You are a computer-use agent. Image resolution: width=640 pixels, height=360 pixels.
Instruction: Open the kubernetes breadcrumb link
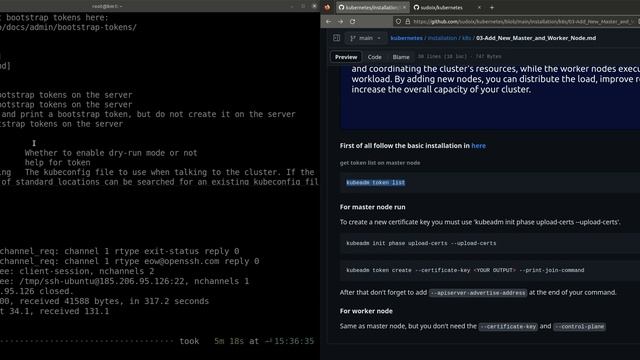406,38
